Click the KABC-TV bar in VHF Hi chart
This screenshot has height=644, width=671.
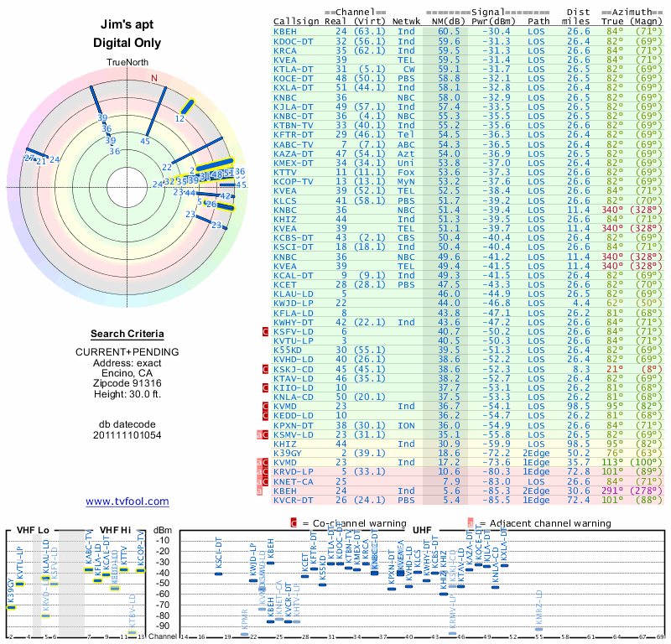tap(89, 569)
